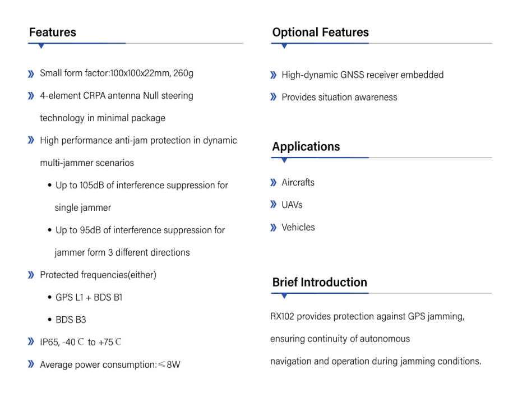The width and height of the screenshot is (513, 420).
Task: Click the triangle marker under Applications heading
Action: click(x=284, y=160)
